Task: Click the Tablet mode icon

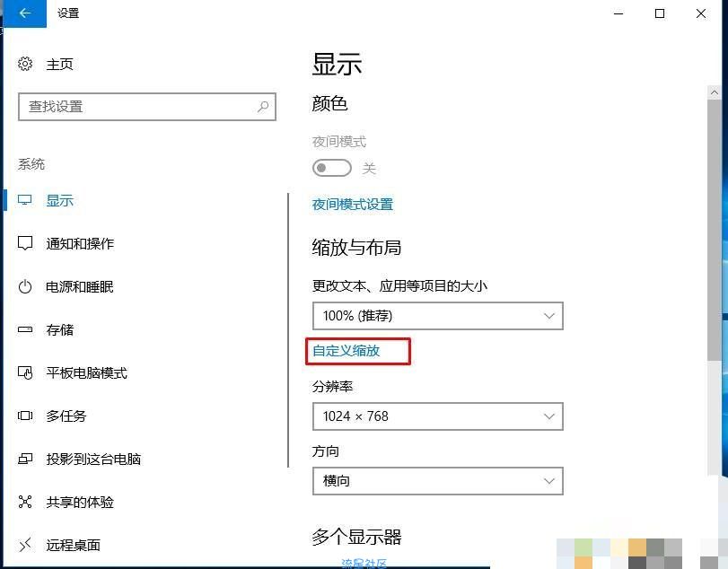Action: [25, 372]
